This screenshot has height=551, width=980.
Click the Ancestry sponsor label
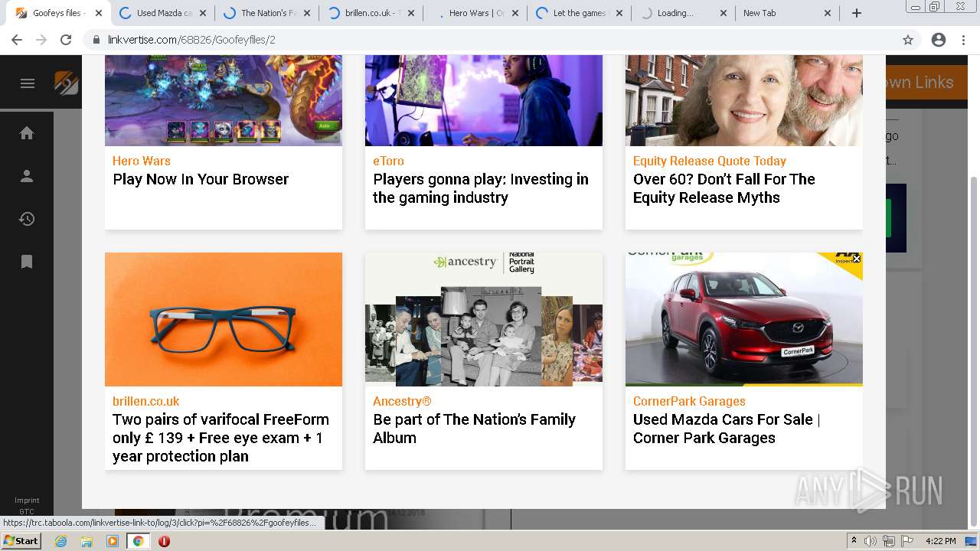point(402,401)
